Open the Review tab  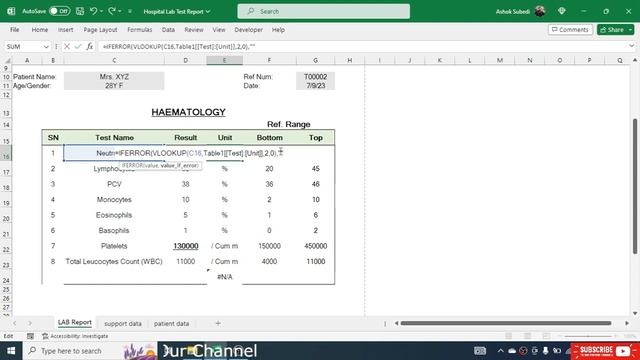click(x=194, y=30)
